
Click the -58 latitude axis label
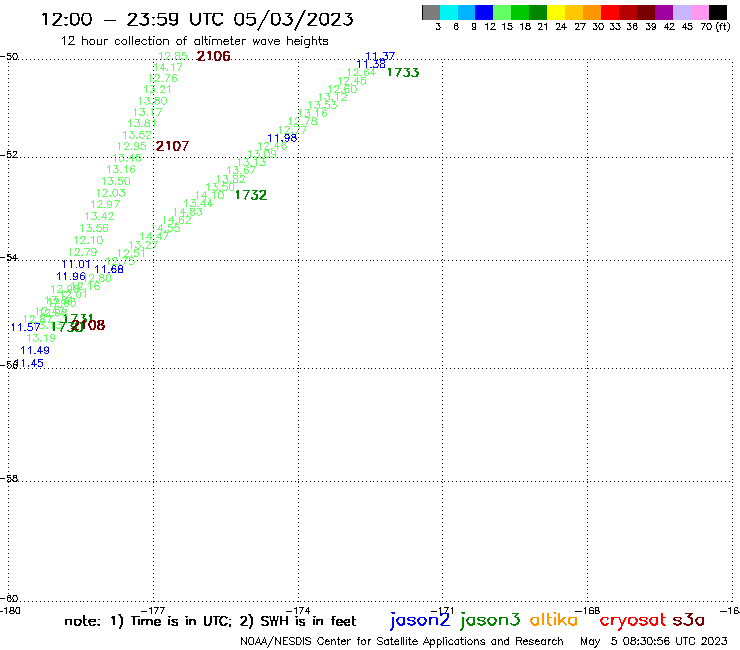click(x=9, y=478)
